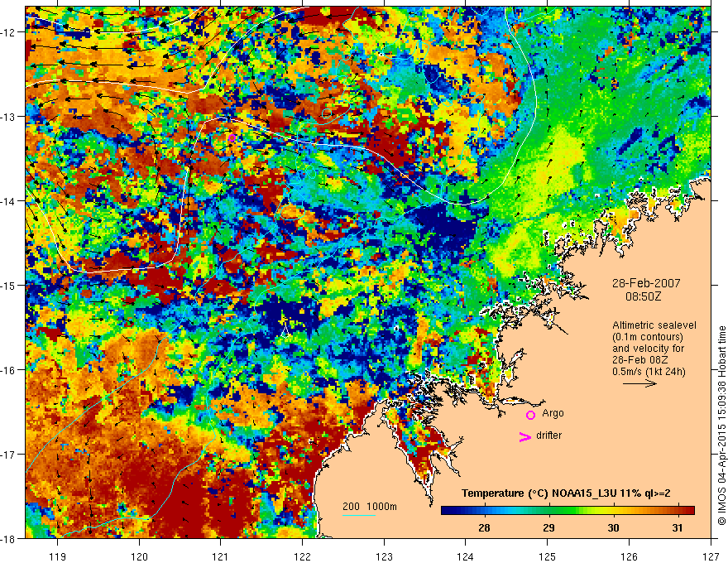The height and width of the screenshot is (563, 728).
Task: Click the magenta drifter legend arrow symbol
Action: tap(525, 436)
